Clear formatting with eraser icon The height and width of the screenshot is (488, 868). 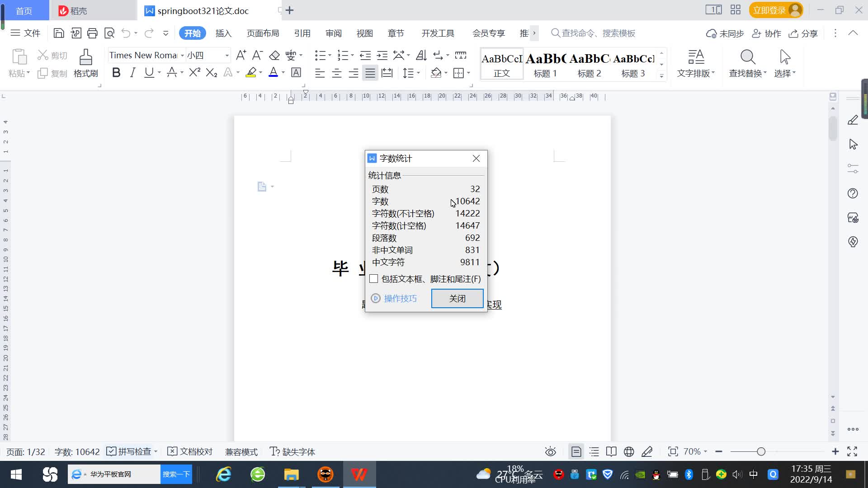[x=274, y=55]
